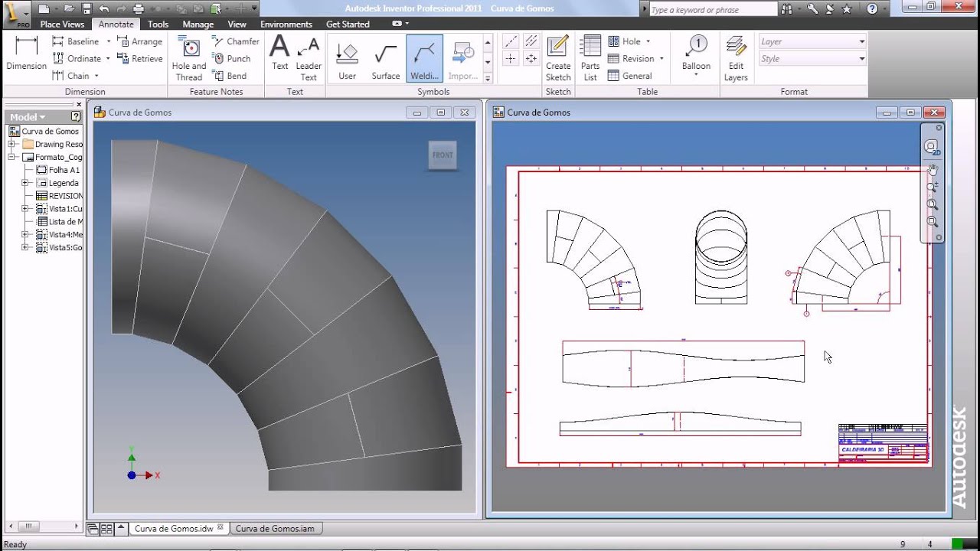Switch to the Place Views ribbon tab
This screenshot has height=551, width=980.
[x=62, y=24]
